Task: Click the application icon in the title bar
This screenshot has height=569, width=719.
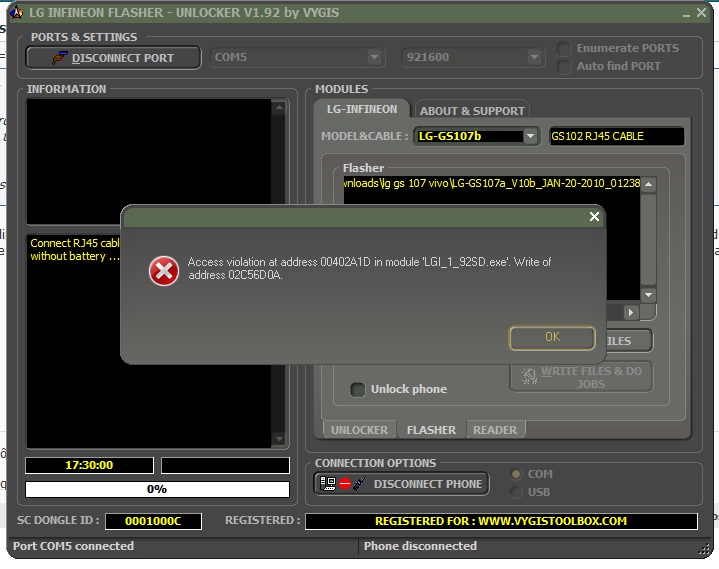Action: (x=17, y=12)
